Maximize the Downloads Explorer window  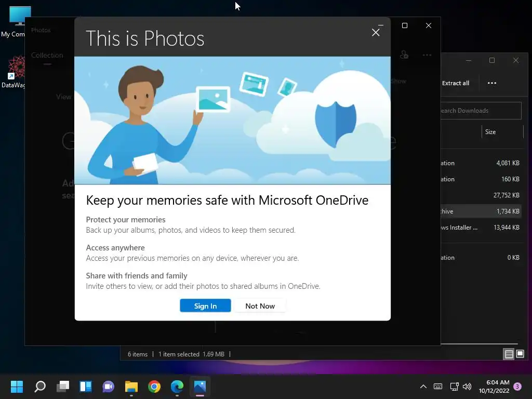[x=492, y=60]
